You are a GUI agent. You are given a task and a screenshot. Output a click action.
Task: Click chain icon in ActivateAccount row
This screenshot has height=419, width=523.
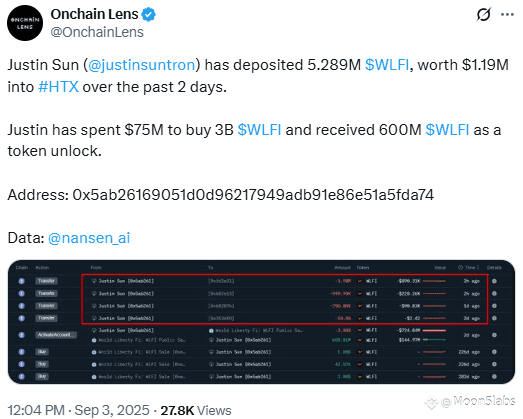pos(22,335)
